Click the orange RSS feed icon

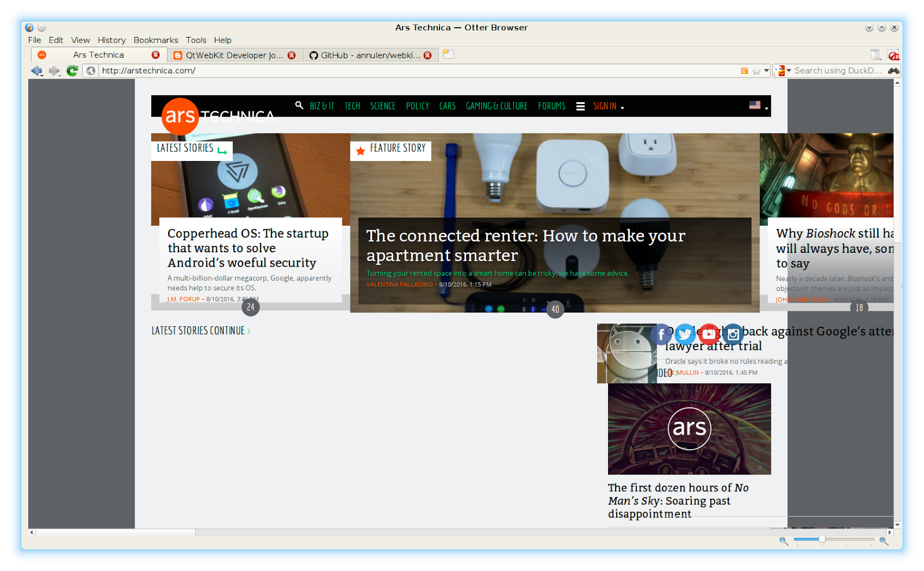tap(744, 70)
